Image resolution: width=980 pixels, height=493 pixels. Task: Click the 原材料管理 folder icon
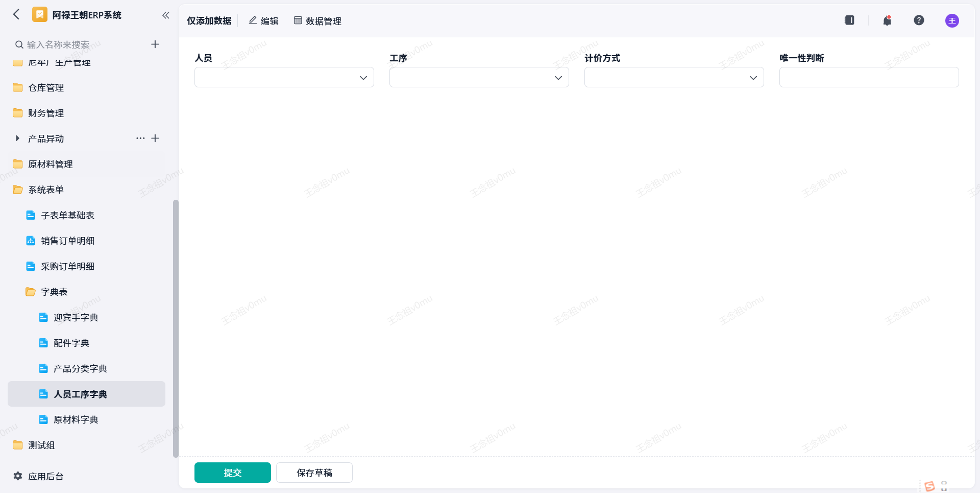point(18,164)
